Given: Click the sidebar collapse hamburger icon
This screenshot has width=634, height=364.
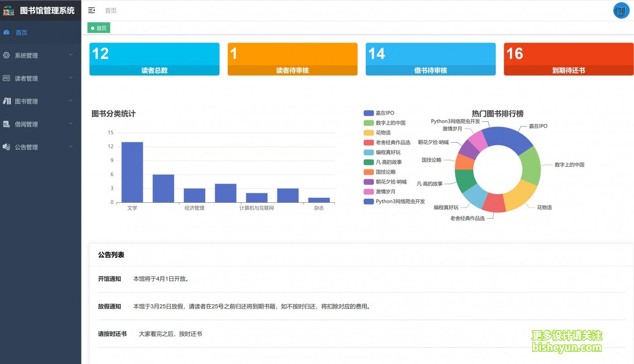Looking at the screenshot, I should coord(91,10).
